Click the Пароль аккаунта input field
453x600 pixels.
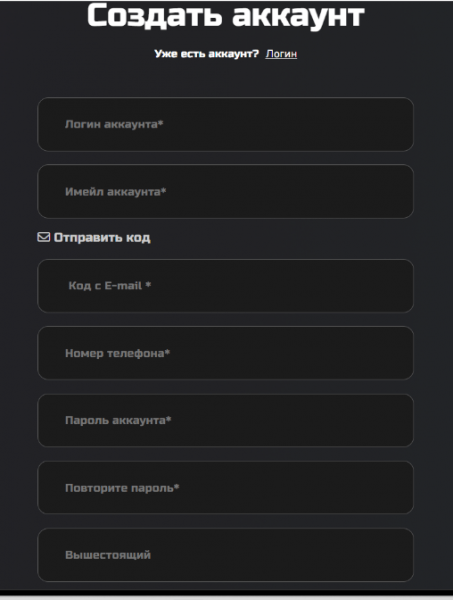225,420
